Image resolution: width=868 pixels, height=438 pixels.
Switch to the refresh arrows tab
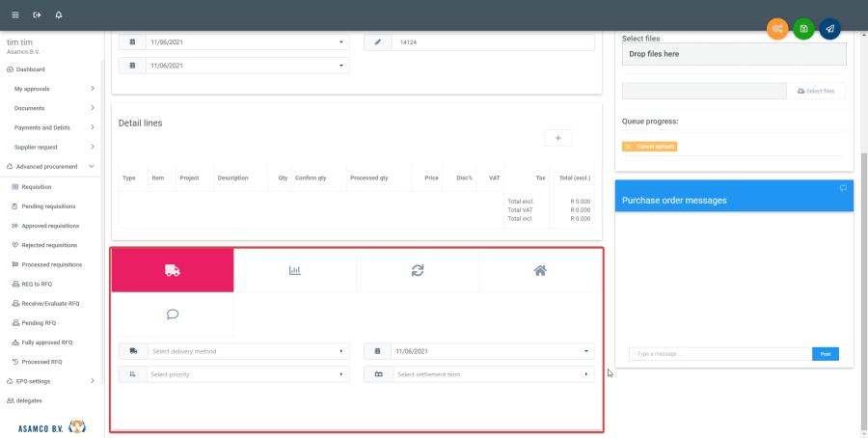pos(418,270)
